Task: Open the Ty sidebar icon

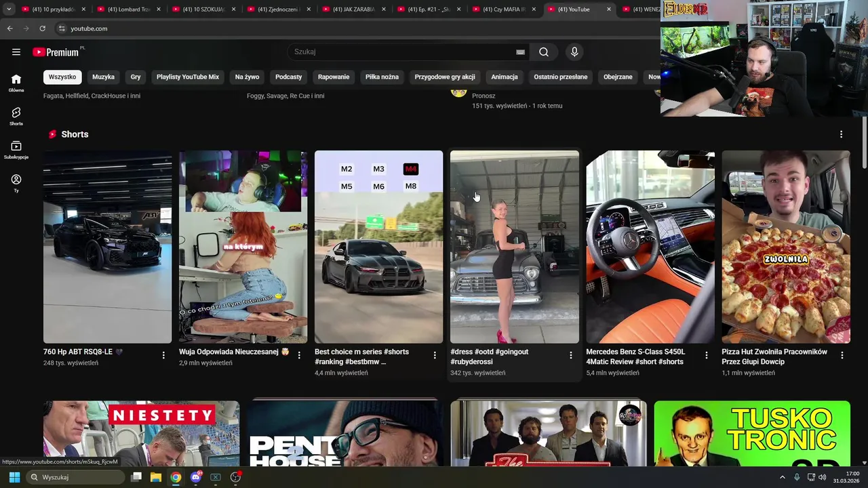Action: [16, 183]
